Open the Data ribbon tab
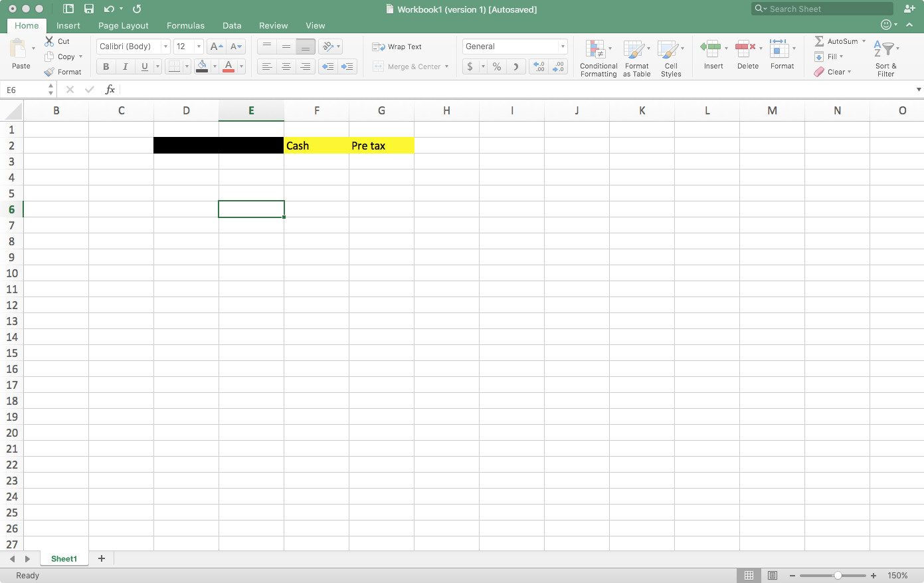The image size is (924, 583). click(x=232, y=25)
